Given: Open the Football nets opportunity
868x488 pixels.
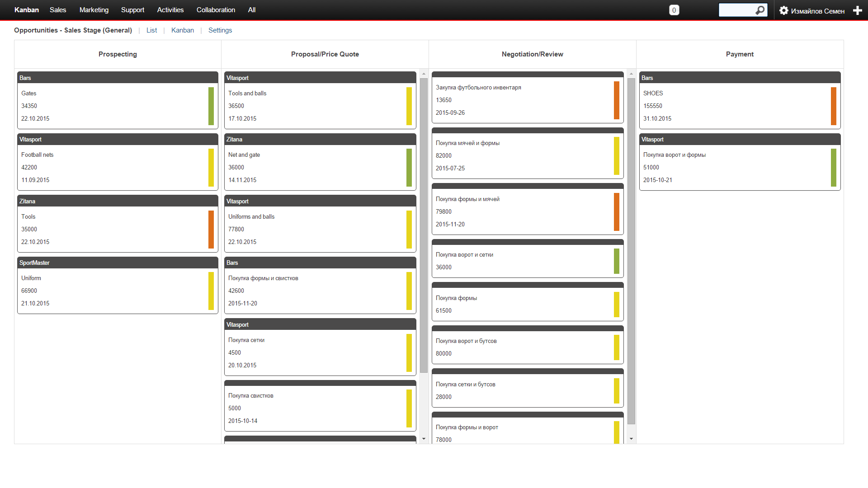Looking at the screenshot, I should pyautogui.click(x=118, y=162).
